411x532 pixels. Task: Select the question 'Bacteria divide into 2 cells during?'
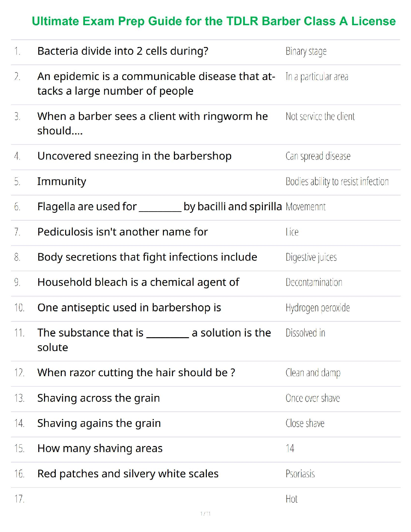click(123, 51)
